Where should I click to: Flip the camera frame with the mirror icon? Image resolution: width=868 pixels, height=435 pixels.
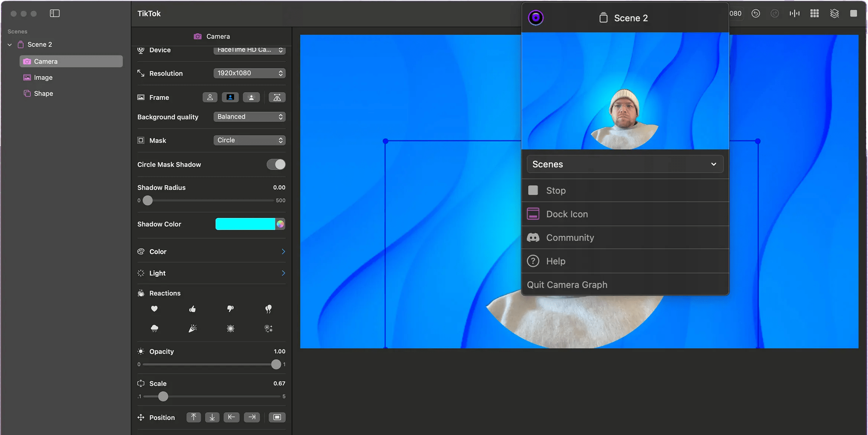coord(277,97)
